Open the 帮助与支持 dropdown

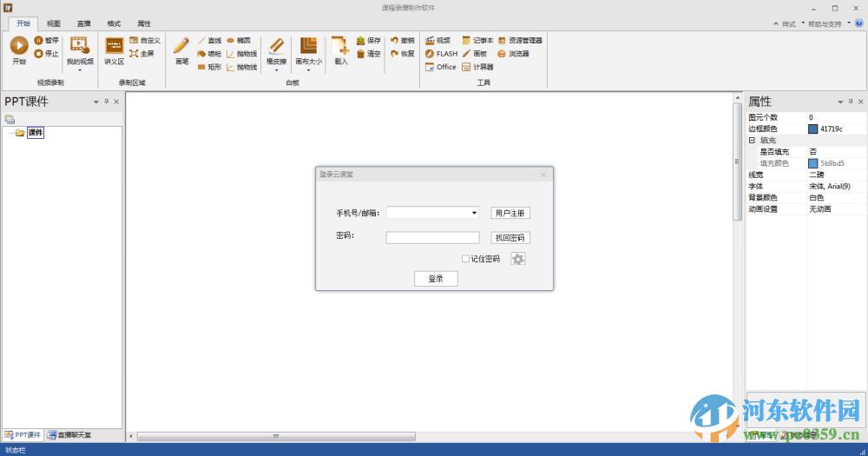[x=829, y=23]
